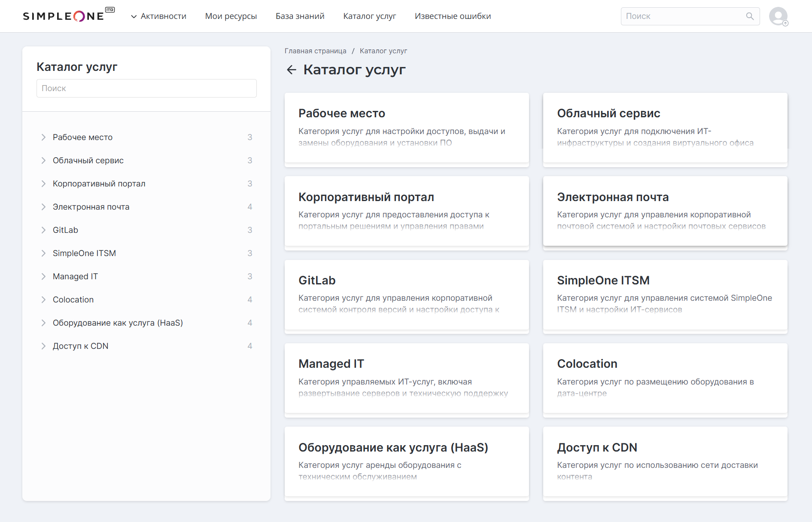
Task: Focus the sidebar catalog Поиск field
Action: click(146, 88)
